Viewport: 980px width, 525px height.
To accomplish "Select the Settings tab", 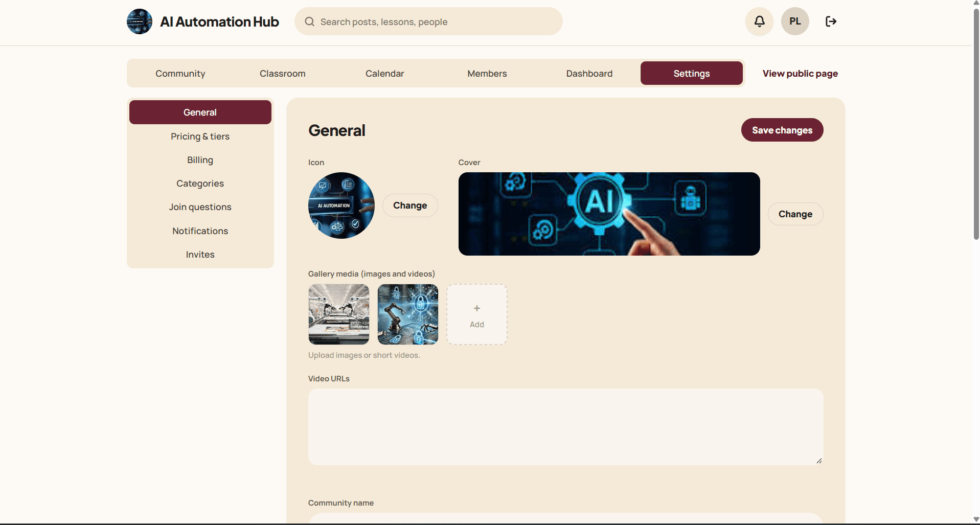I will 692,73.
